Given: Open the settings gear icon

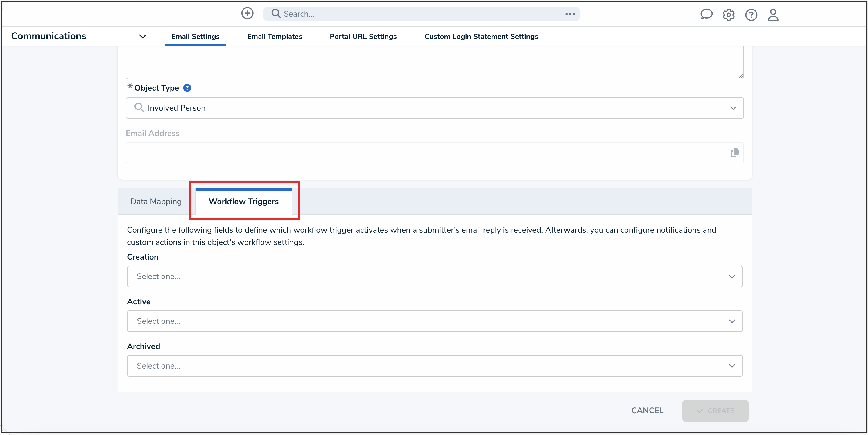Looking at the screenshot, I should click(729, 15).
